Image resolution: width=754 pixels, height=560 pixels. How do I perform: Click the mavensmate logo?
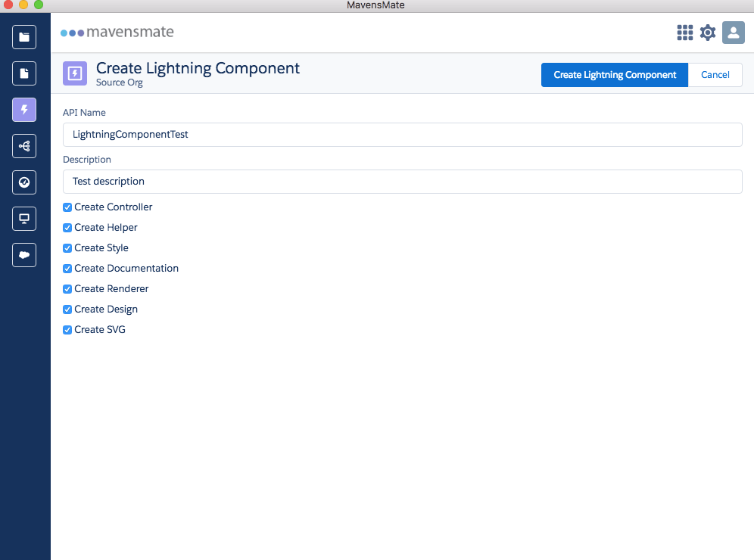click(117, 33)
